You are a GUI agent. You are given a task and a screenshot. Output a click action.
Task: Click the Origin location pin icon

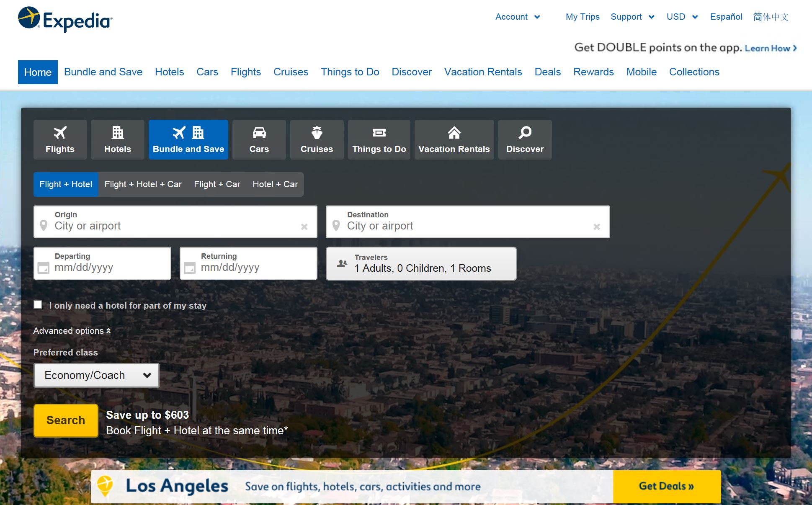point(44,226)
